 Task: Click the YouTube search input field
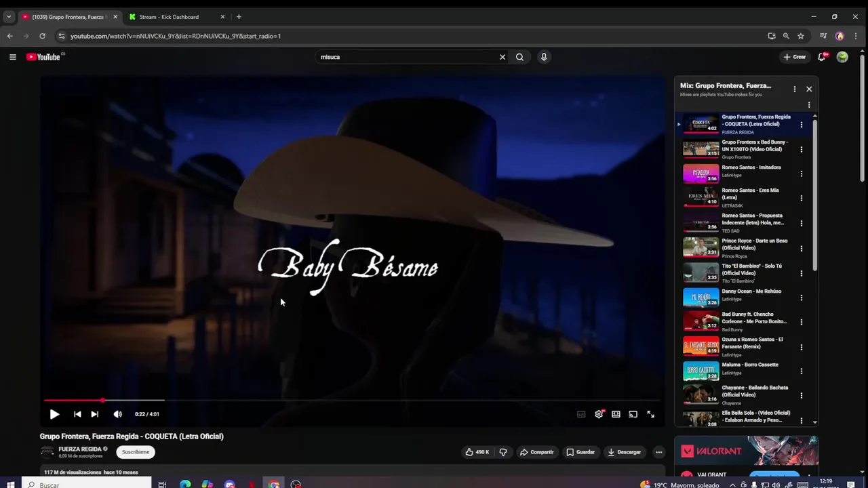pyautogui.click(x=407, y=57)
